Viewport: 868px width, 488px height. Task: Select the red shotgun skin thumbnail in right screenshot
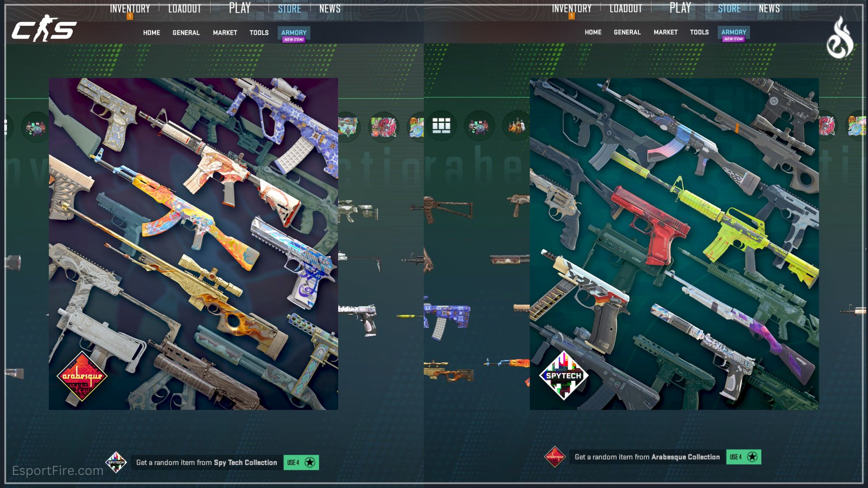[x=510, y=259]
